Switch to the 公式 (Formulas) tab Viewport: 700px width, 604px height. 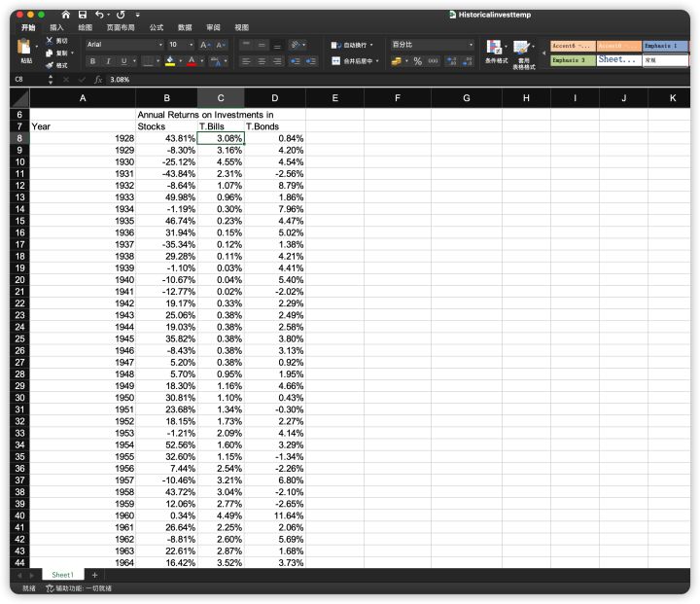click(157, 27)
